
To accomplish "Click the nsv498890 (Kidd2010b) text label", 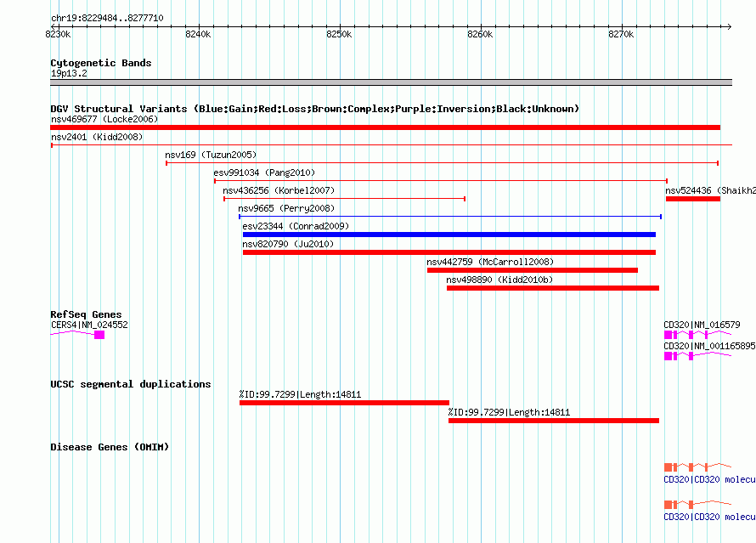I will (499, 280).
